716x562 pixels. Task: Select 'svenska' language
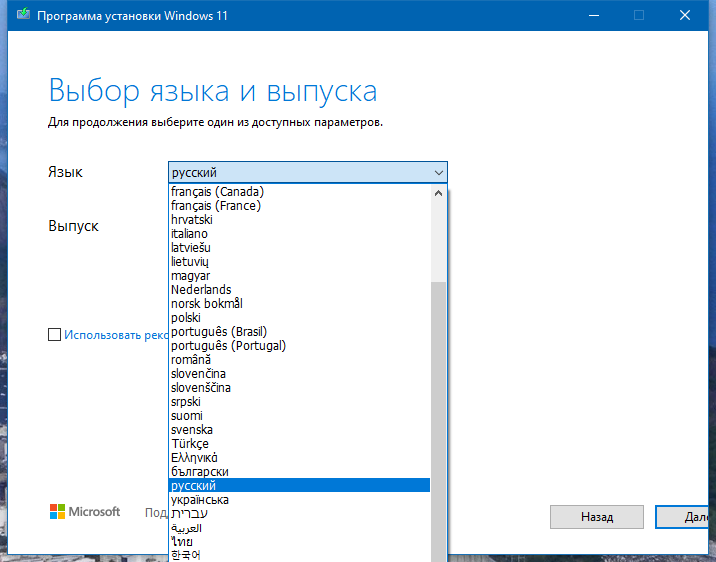point(299,430)
